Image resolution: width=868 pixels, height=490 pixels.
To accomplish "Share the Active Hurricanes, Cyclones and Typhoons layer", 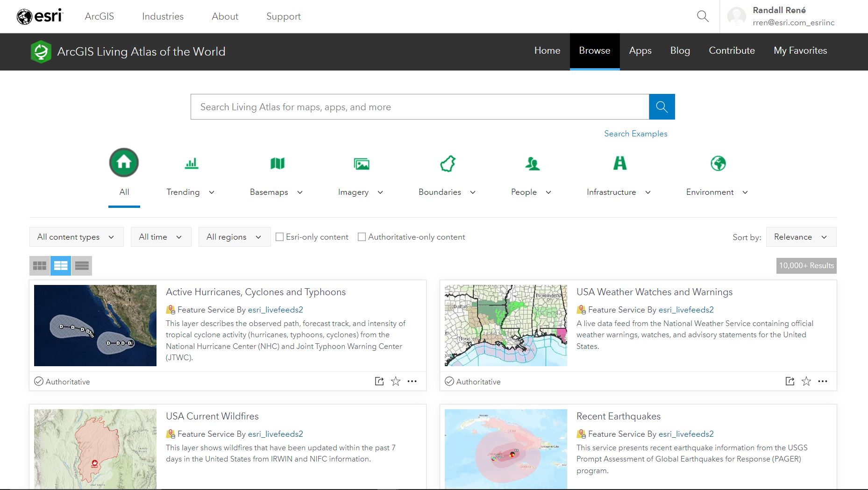I will coord(379,381).
